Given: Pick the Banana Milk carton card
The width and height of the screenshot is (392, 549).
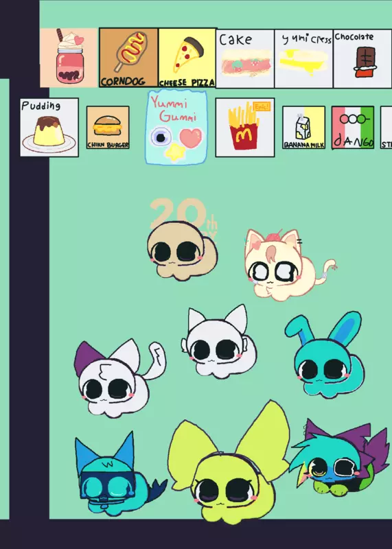Looking at the screenshot, I should click(x=303, y=128).
